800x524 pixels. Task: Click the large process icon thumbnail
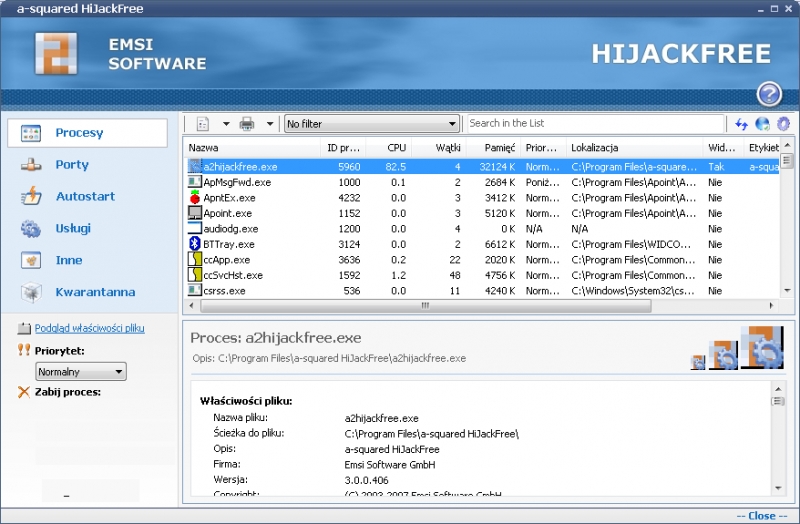763,347
